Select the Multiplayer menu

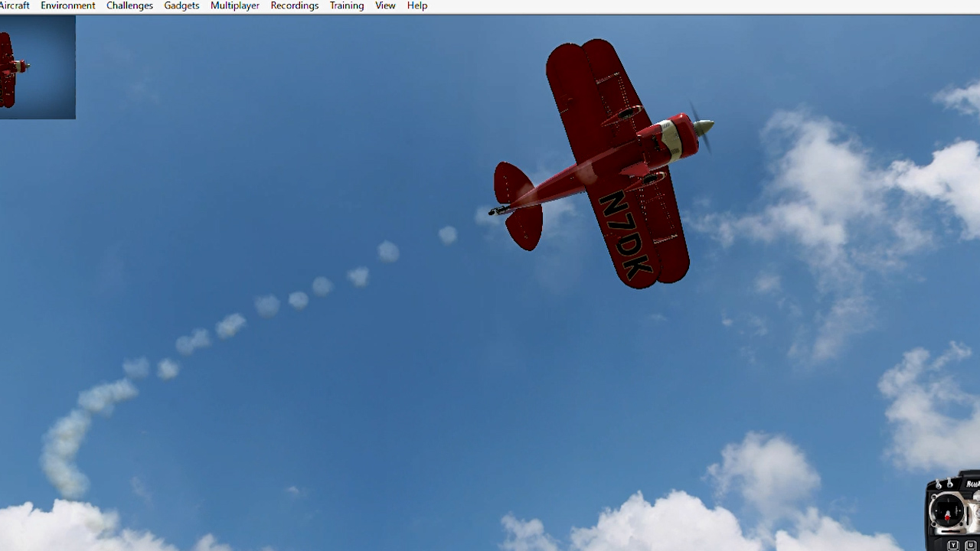tap(234, 6)
